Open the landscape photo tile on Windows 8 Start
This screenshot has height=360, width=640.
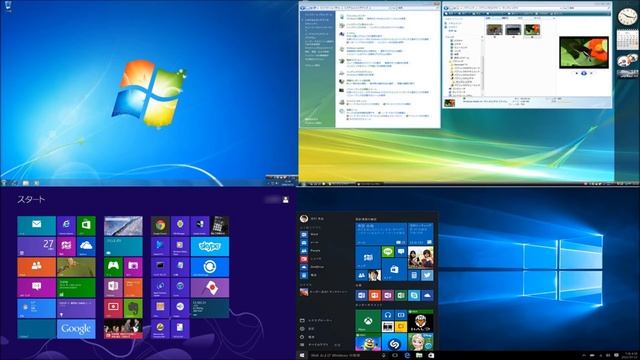[x=123, y=226]
